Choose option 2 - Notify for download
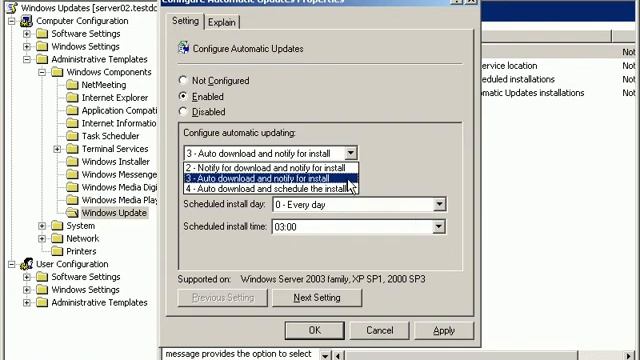 (271, 168)
